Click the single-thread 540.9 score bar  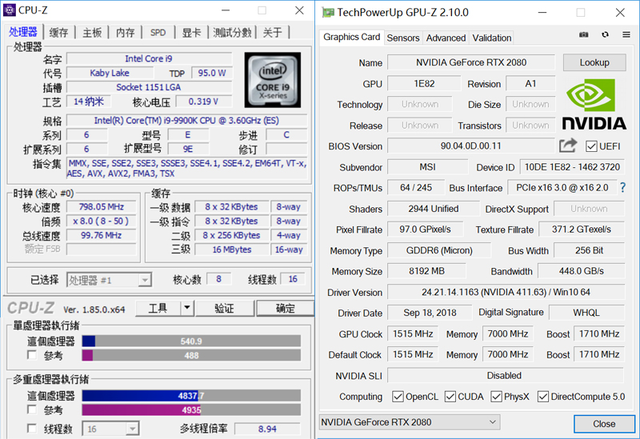(190, 341)
